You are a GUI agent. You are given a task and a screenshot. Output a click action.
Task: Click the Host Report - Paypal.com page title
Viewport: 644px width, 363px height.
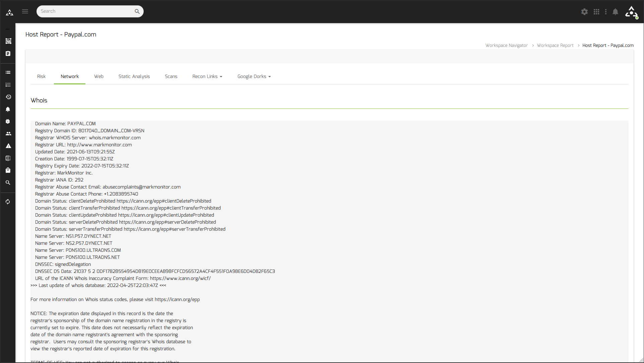click(x=61, y=34)
